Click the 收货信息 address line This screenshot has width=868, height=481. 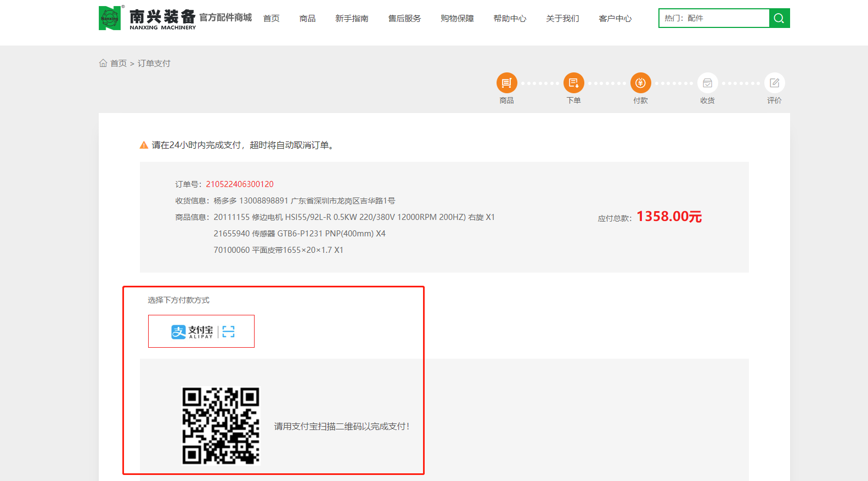(x=285, y=201)
